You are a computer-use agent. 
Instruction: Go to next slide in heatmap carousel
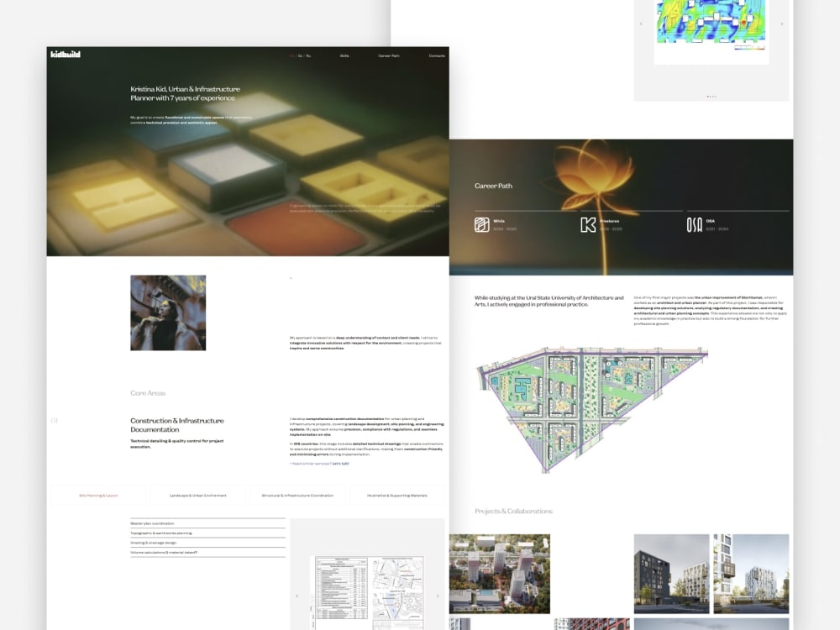(782, 24)
